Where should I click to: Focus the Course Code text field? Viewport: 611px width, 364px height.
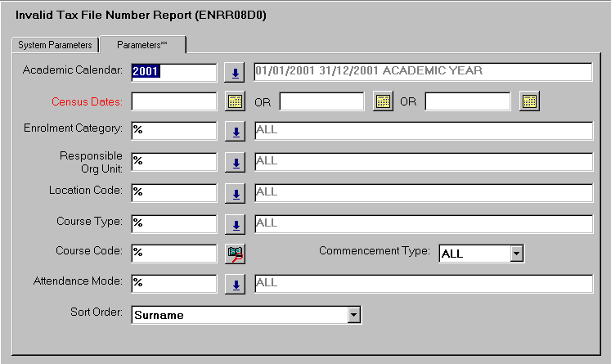coord(173,253)
